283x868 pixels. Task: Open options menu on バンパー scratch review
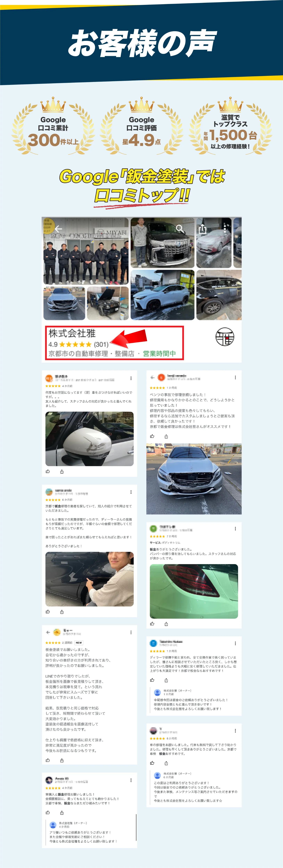(235, 528)
